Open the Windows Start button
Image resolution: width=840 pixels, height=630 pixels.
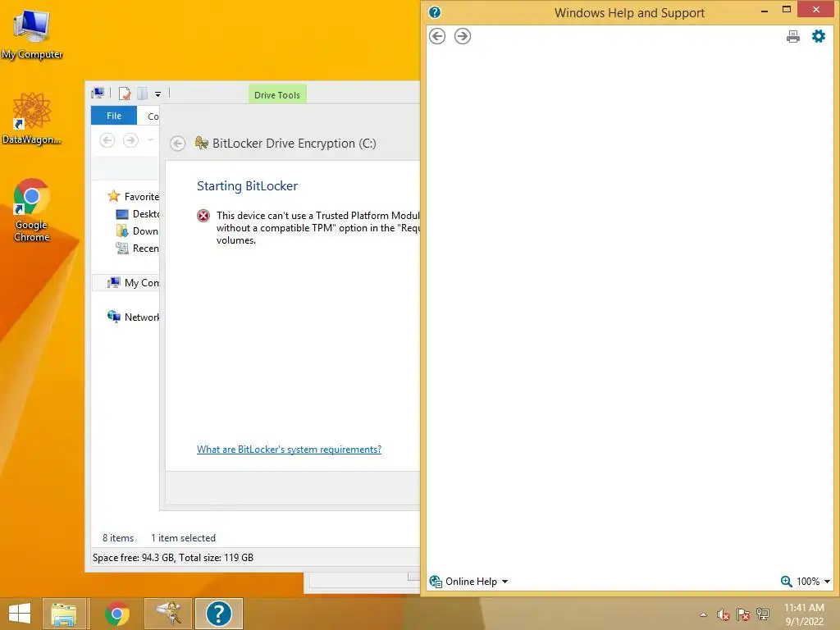pyautogui.click(x=20, y=614)
